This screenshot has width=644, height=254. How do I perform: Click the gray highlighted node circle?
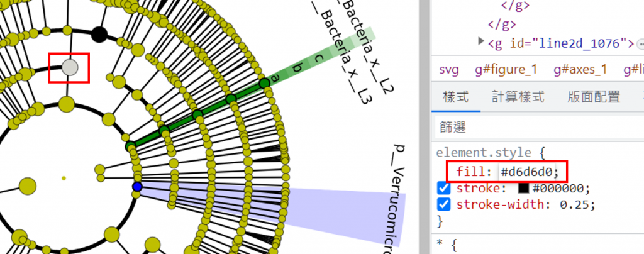click(x=70, y=67)
